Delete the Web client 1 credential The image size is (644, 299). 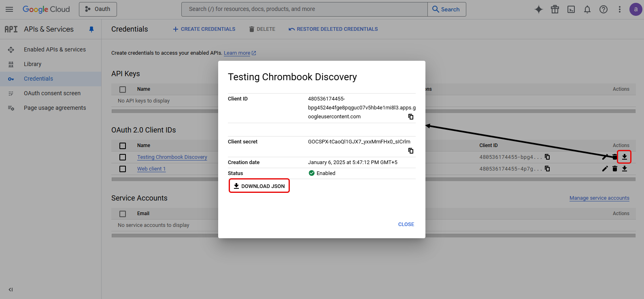click(615, 169)
